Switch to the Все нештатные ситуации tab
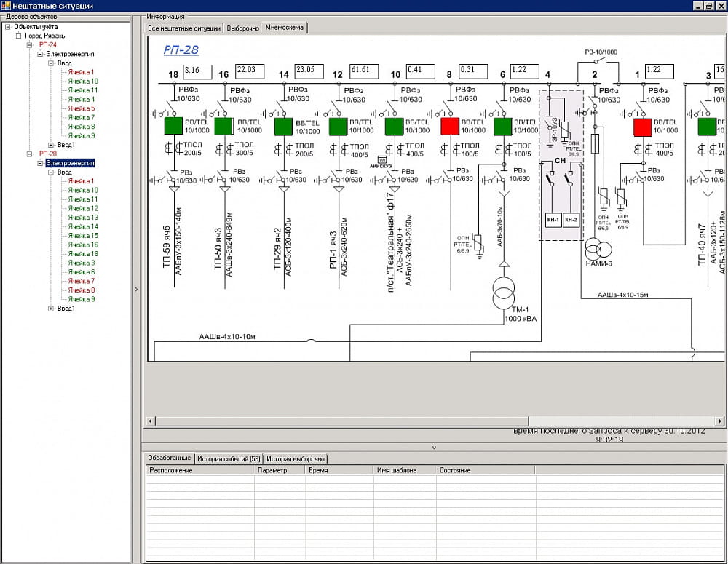 click(184, 28)
